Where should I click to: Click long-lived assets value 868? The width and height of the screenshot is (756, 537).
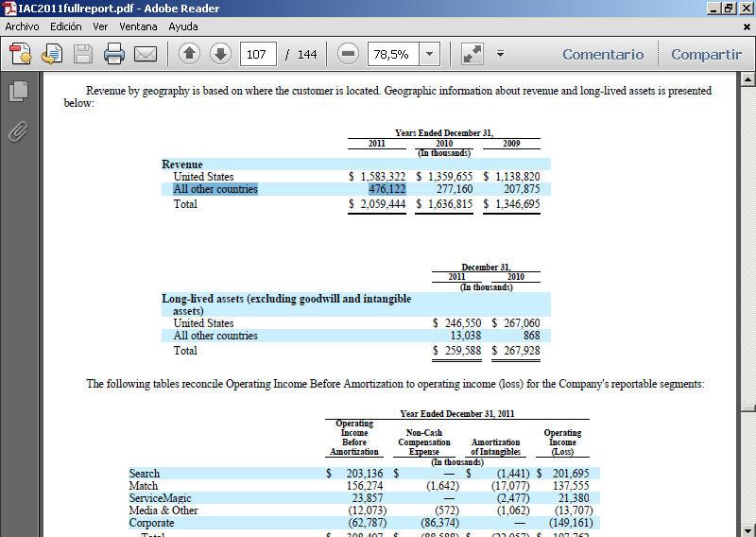531,336
